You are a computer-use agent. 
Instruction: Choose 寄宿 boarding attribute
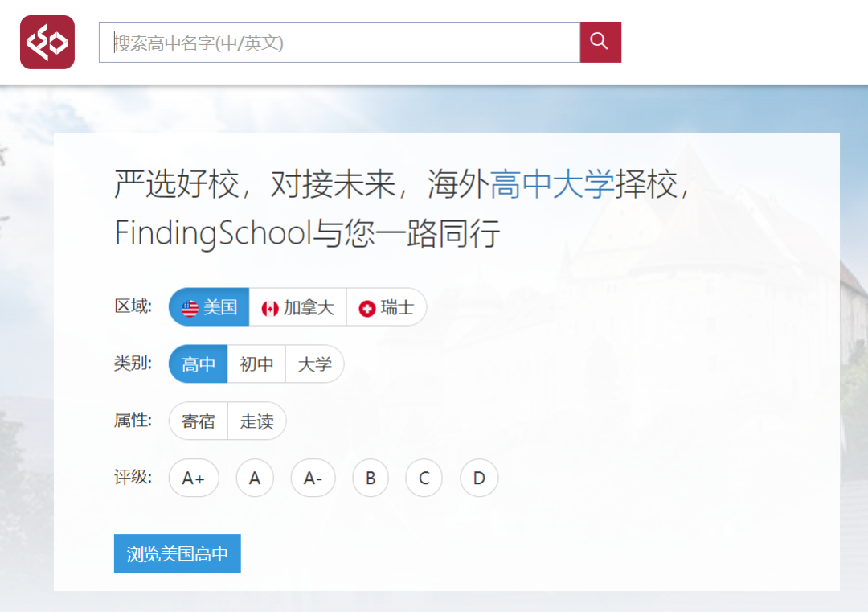click(199, 421)
